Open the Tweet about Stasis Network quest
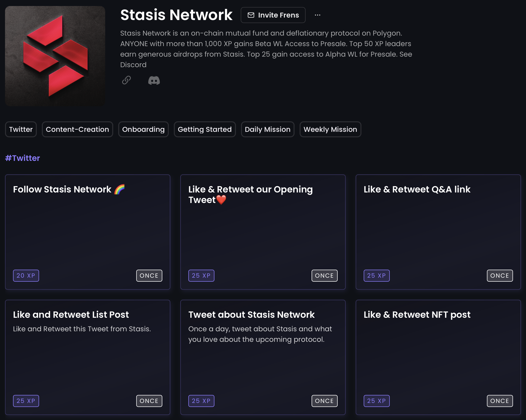The image size is (526, 420). (x=263, y=357)
